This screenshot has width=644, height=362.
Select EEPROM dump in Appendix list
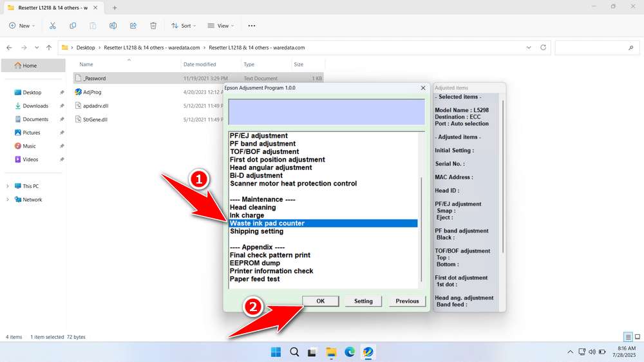pos(255,263)
